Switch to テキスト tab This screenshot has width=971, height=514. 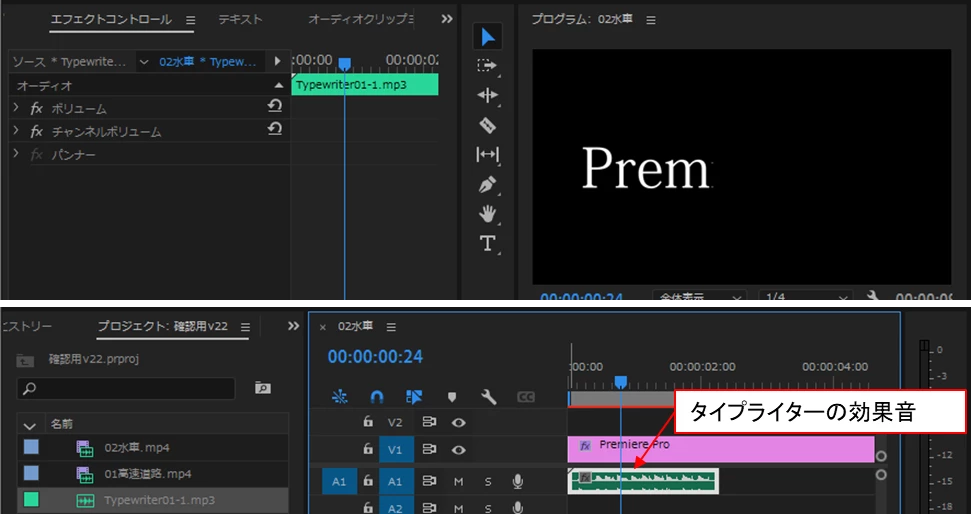point(240,20)
